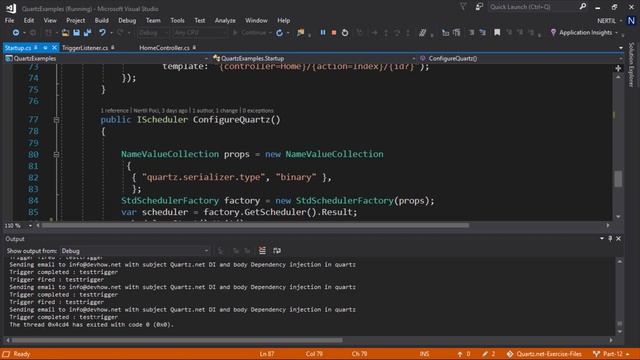
Task: Stop debugging with the red square
Action: click(334, 33)
